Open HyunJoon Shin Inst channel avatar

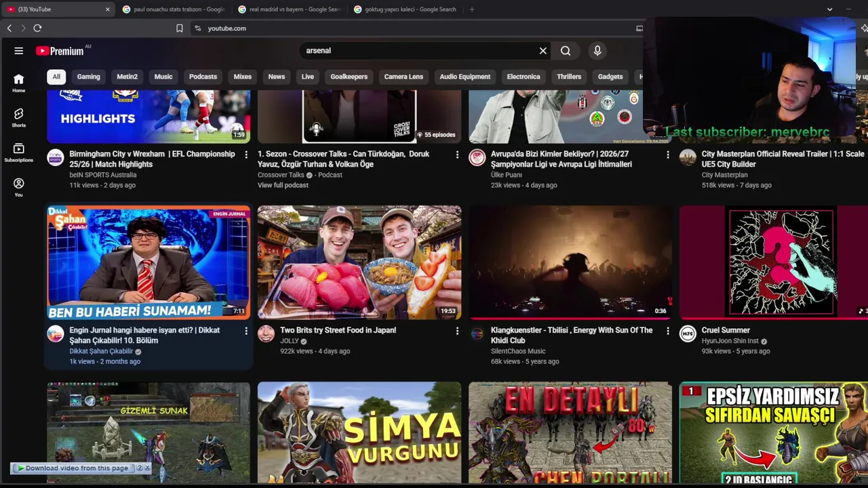688,333
